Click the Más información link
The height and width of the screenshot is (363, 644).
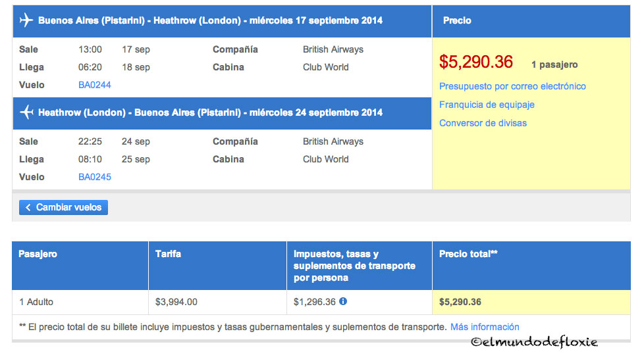click(x=485, y=327)
